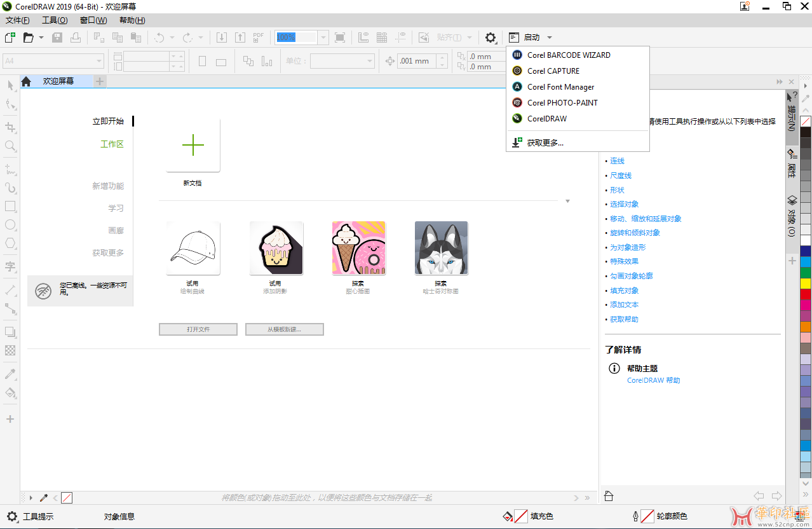Select the Interactive Fill bucket tool

(10, 392)
